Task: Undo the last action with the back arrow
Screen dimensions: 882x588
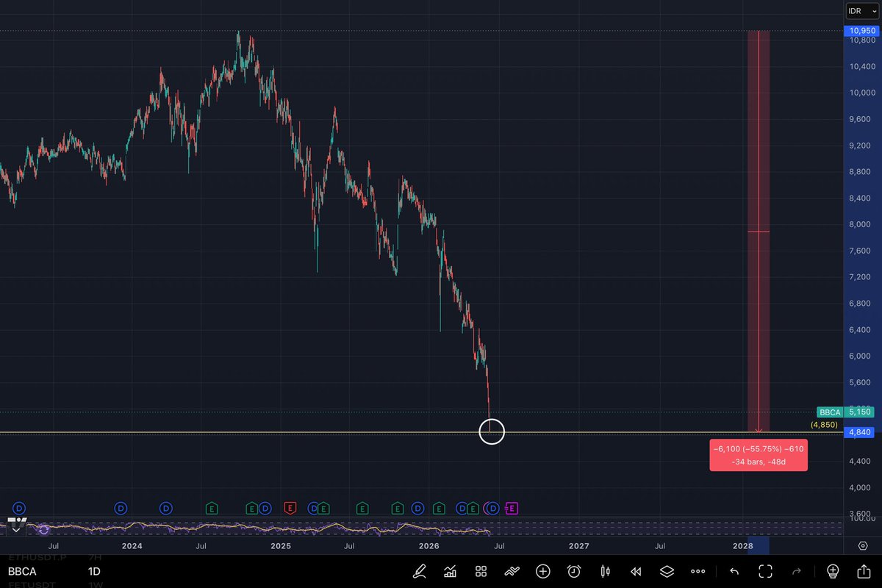Action: (734, 571)
